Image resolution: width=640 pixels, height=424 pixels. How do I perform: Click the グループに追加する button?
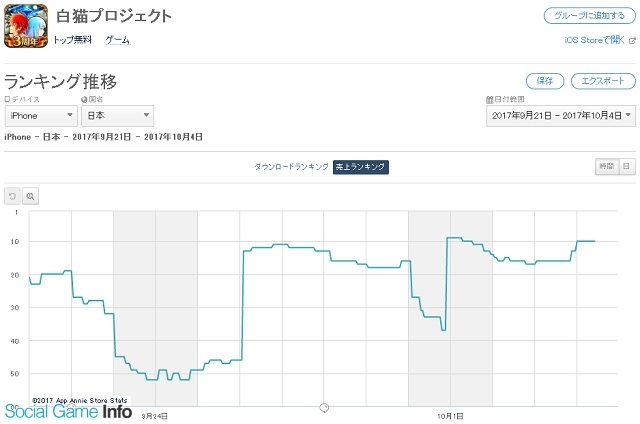(589, 16)
